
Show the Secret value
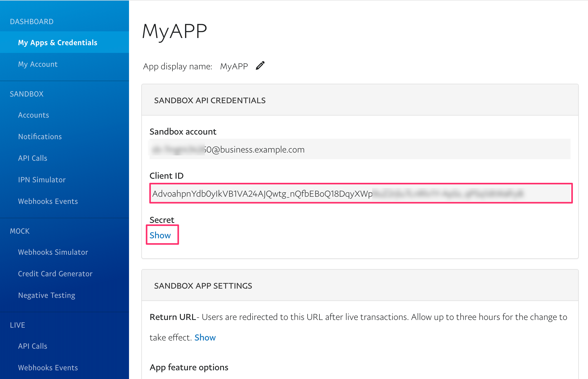click(160, 235)
